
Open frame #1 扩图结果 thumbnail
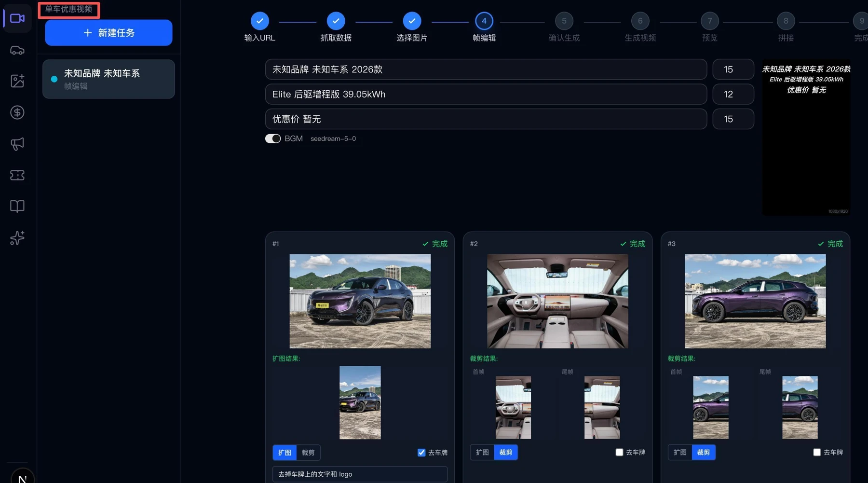pos(360,402)
